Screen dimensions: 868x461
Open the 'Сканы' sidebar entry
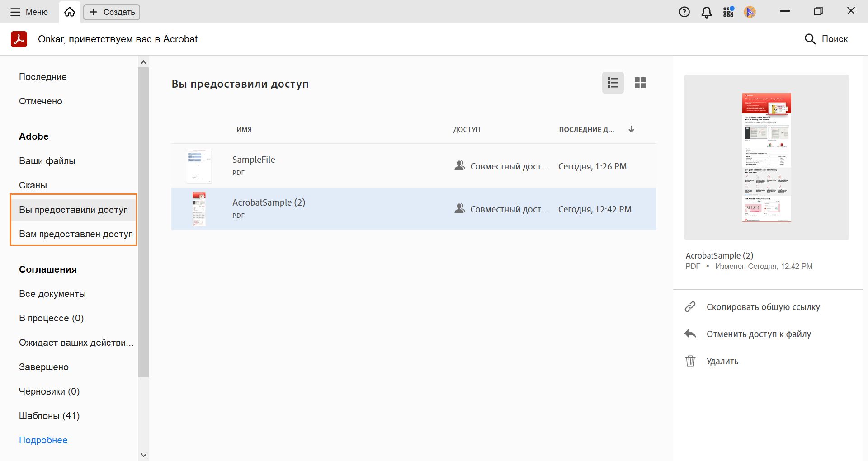click(32, 185)
